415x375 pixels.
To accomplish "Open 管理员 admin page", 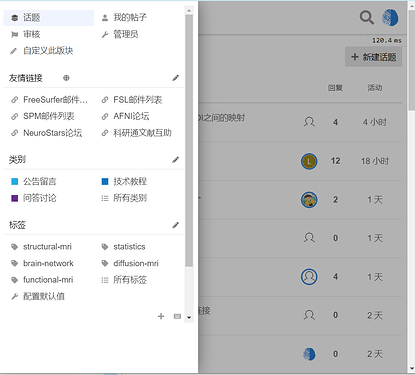I will coord(120,34).
